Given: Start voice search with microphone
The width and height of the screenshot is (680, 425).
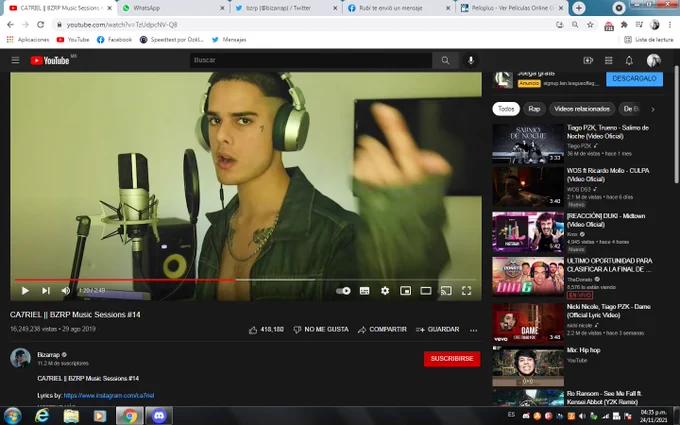Looking at the screenshot, I should (x=471, y=60).
